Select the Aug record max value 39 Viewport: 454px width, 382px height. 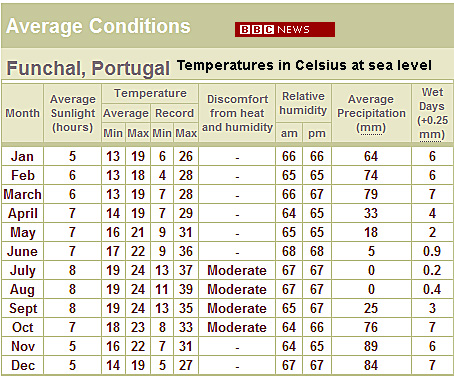[186, 289]
